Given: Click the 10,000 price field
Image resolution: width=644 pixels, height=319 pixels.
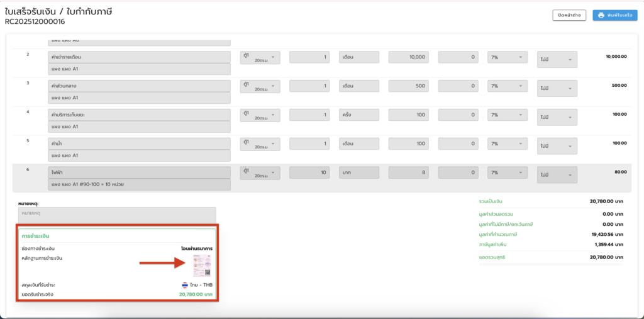Looking at the screenshot, I should point(409,57).
